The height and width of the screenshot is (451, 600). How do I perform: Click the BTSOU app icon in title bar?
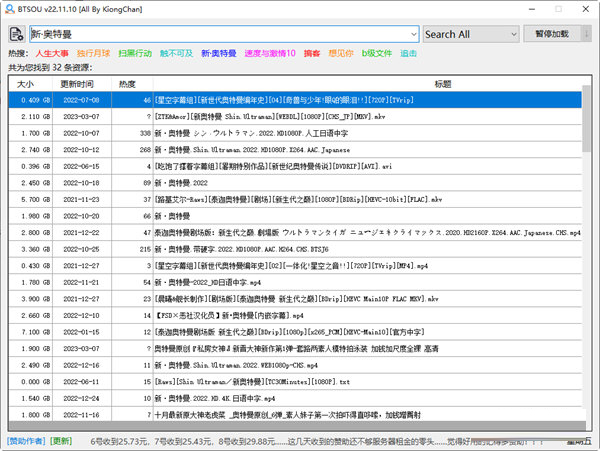point(11,9)
